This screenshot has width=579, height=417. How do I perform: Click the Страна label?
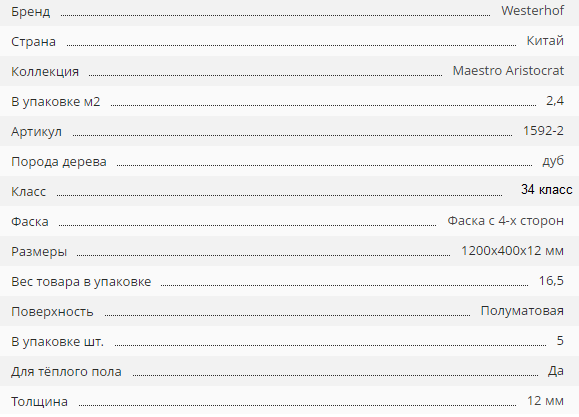pos(33,42)
